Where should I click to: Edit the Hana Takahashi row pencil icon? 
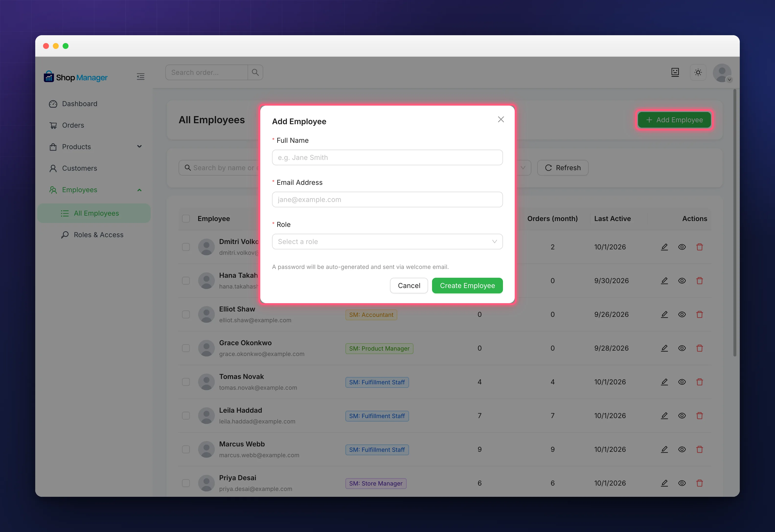(x=664, y=280)
